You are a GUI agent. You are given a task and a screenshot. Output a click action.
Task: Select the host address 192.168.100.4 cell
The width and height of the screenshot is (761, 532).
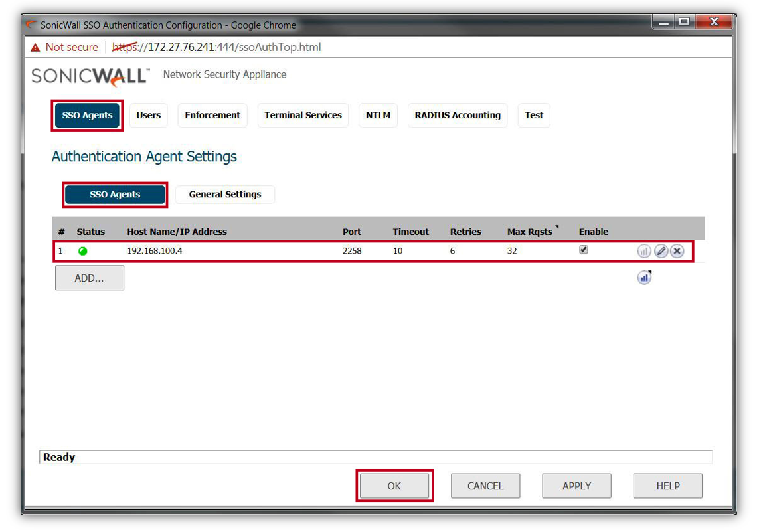pos(155,251)
